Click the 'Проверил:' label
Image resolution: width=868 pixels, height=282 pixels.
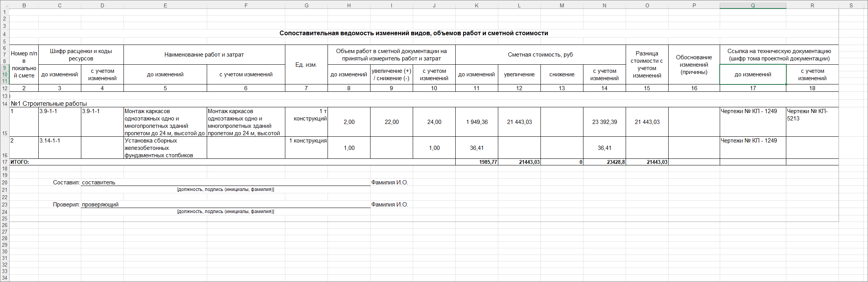66,205
